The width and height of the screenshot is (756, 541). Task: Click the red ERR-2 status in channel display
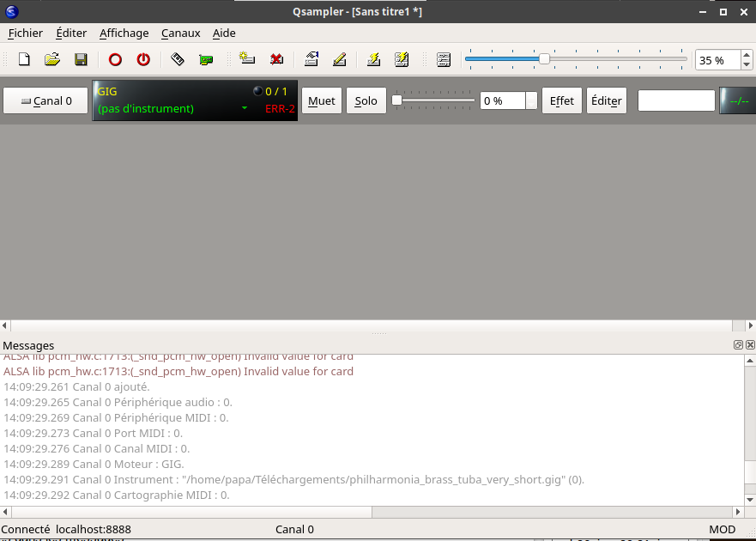pyautogui.click(x=280, y=108)
